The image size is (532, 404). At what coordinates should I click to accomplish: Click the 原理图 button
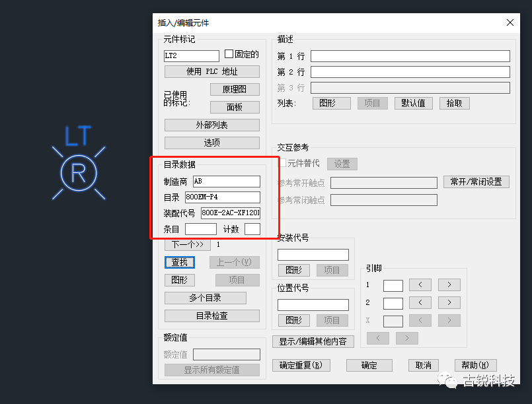click(x=235, y=90)
